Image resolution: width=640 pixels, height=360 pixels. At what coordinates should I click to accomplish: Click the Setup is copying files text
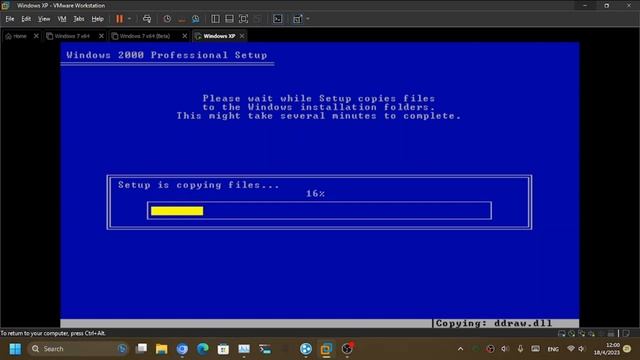[199, 185]
